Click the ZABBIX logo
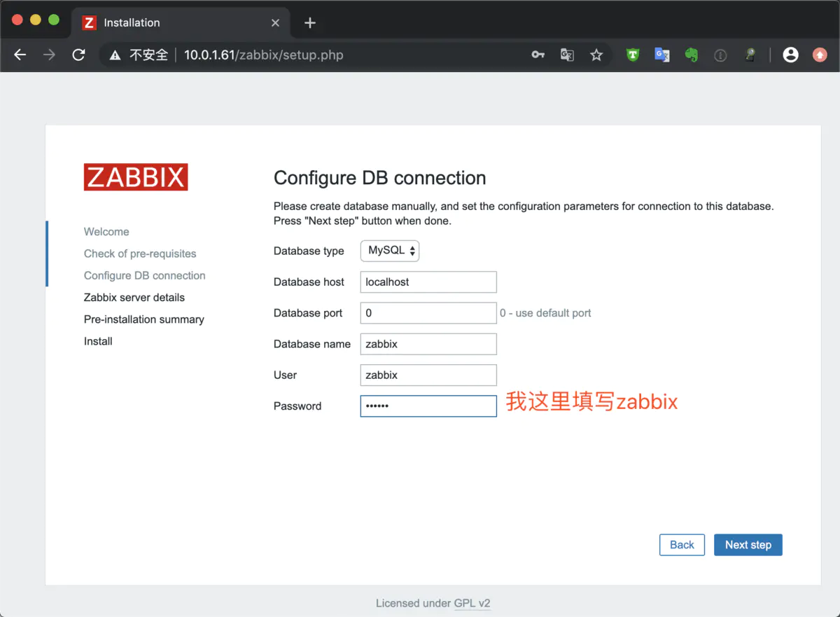 (x=136, y=177)
